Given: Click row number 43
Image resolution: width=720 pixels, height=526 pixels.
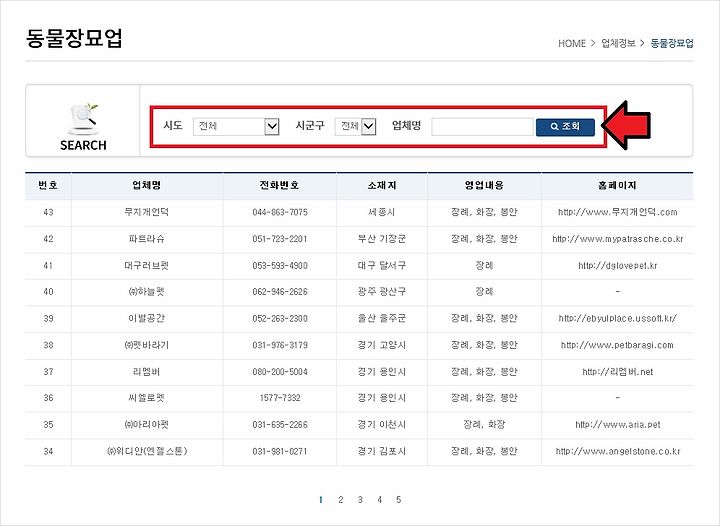Looking at the screenshot, I should point(48,212).
